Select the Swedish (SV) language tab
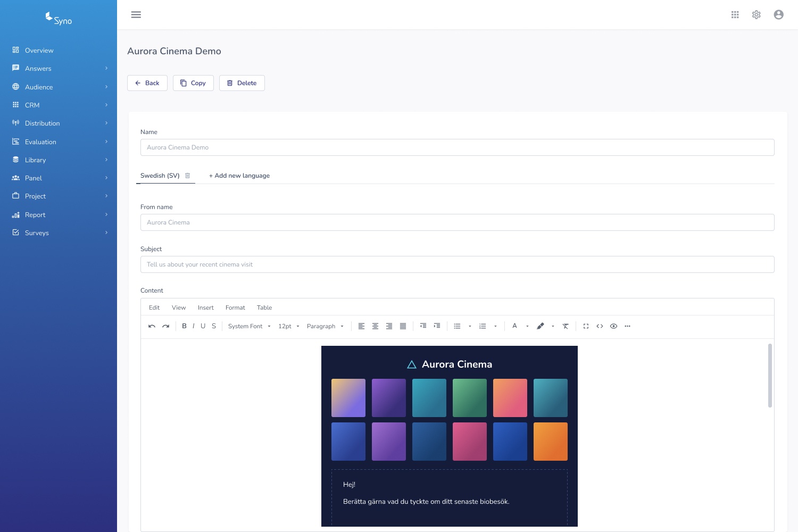 click(160, 176)
